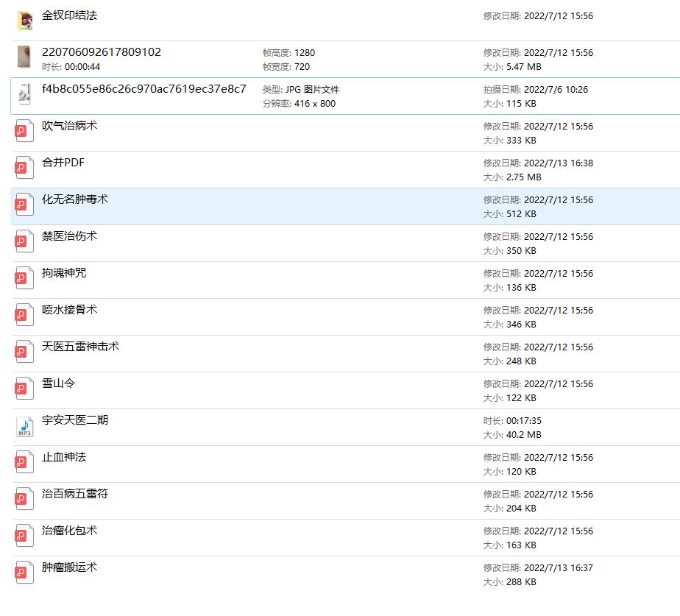
Task: Click the 止血神法 PDF file icon
Action: click(24, 462)
